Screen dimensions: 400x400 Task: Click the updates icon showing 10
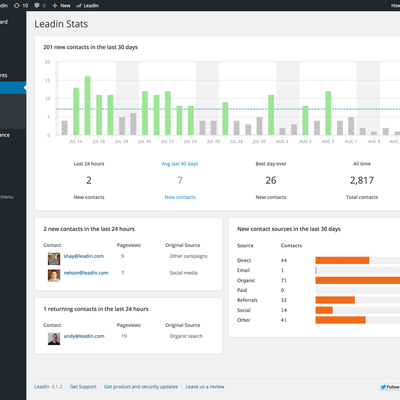(21, 5)
